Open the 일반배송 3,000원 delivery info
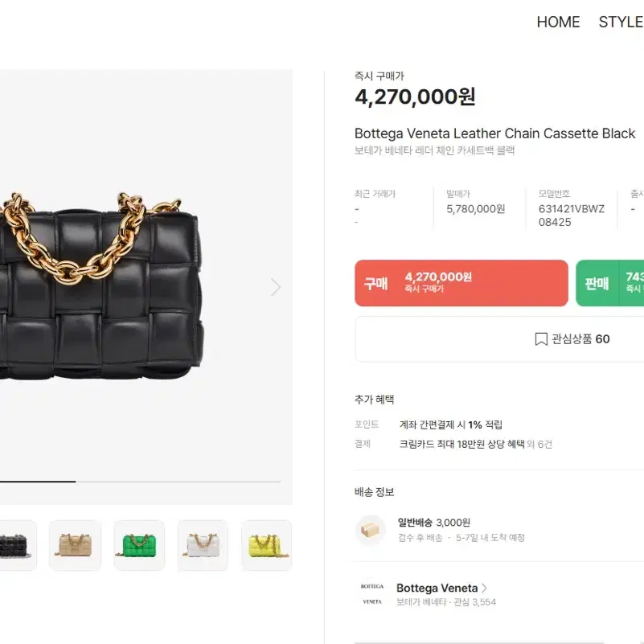Image resolution: width=644 pixels, height=644 pixels. (x=433, y=523)
